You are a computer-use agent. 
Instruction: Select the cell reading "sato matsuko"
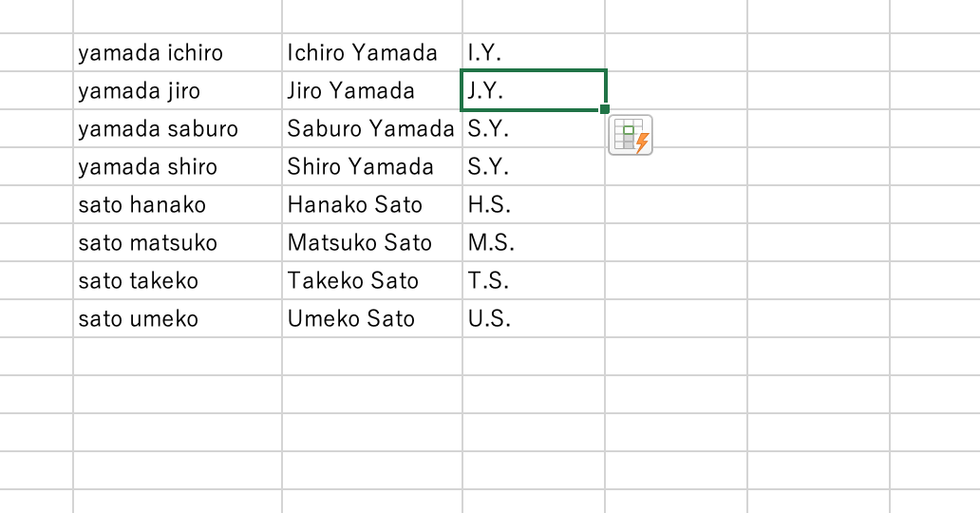177,243
